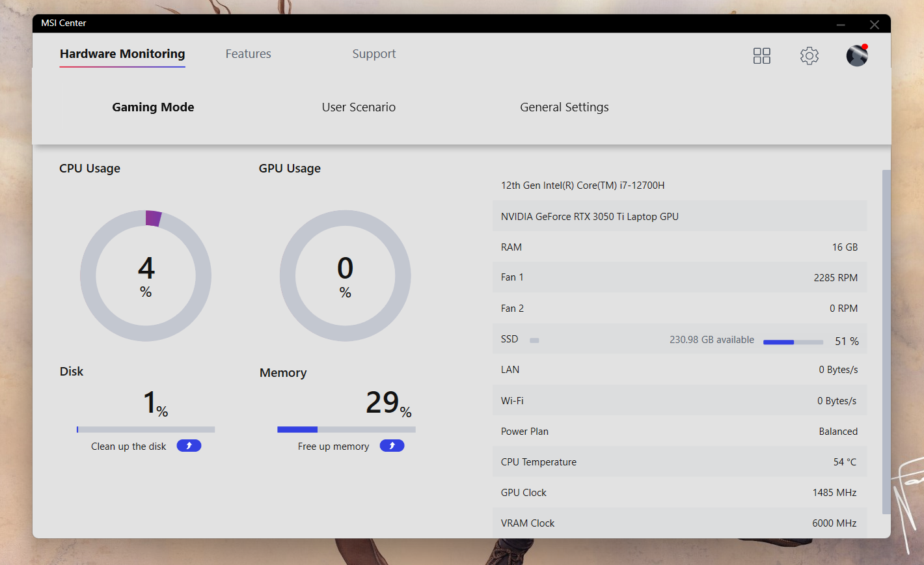Screen dimensions: 924x565
Task: Click the Disk usage progress bar
Action: (146, 430)
